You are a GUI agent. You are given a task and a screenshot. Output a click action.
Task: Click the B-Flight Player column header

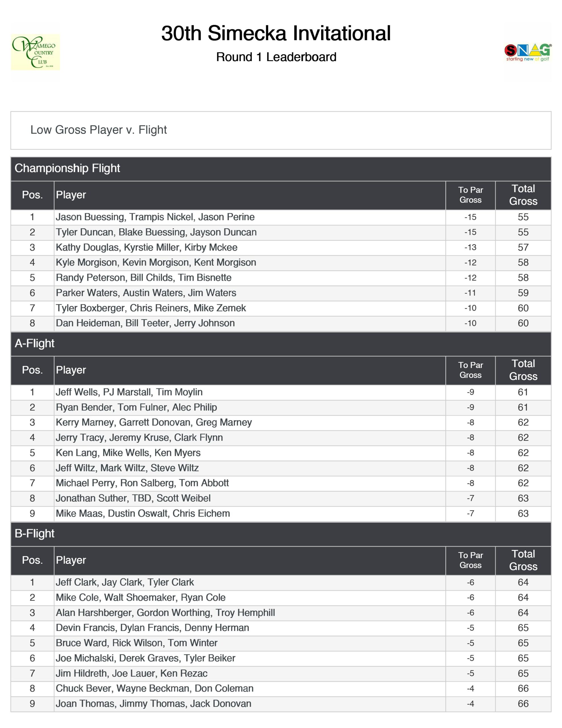71,560
